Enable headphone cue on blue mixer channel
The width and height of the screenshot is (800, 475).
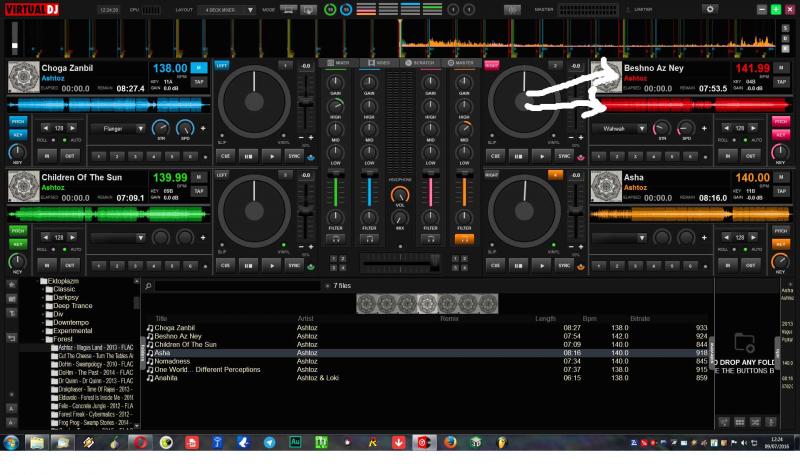(x=369, y=239)
